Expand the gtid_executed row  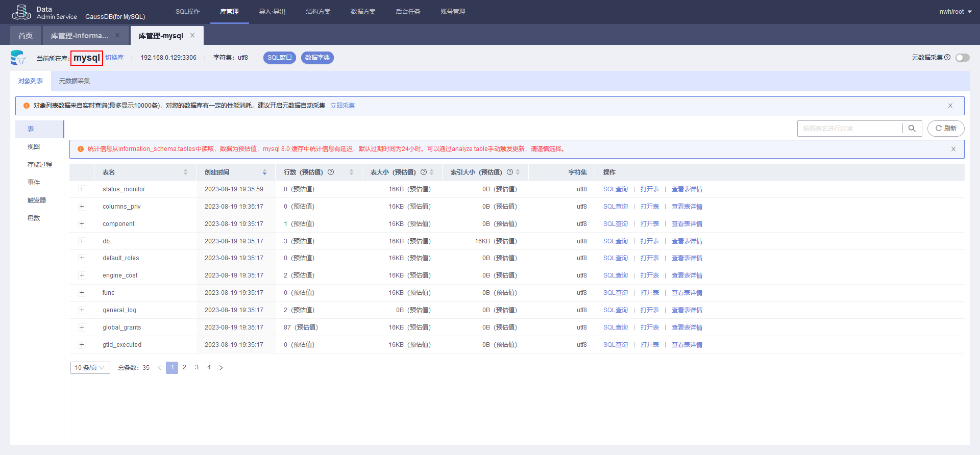[x=82, y=345]
